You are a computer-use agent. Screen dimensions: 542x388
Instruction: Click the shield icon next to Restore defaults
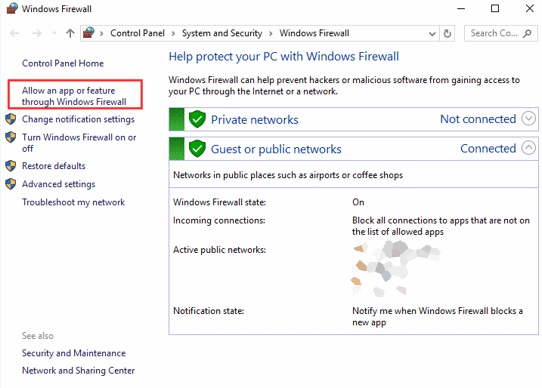[x=11, y=166]
